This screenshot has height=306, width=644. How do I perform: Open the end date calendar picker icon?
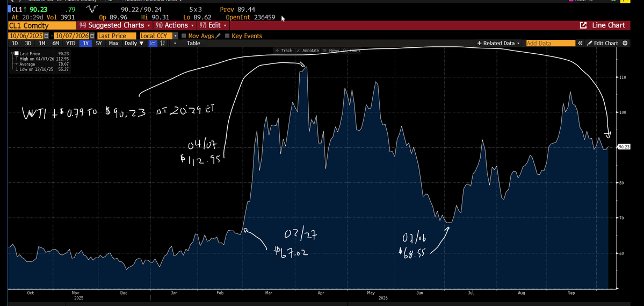tap(92, 36)
